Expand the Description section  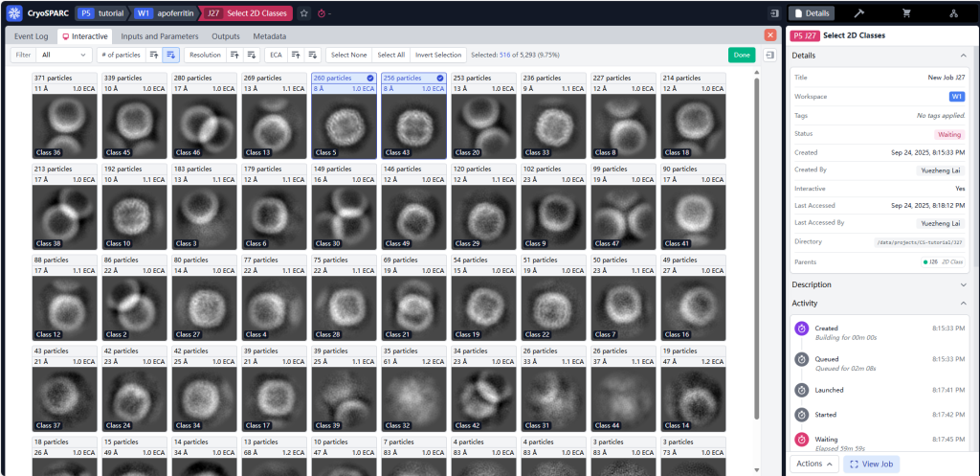(878, 284)
